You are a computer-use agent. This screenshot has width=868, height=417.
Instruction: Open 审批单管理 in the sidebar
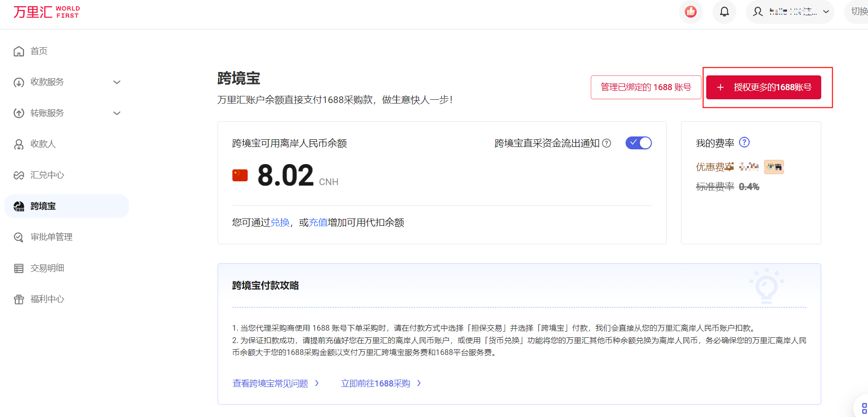tap(51, 237)
